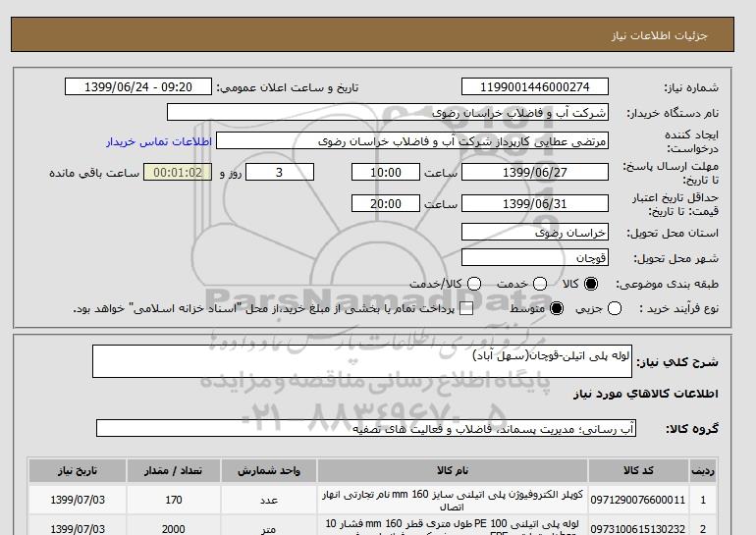Click the کد کالا column header
This screenshot has width=756, height=535.
(x=638, y=471)
